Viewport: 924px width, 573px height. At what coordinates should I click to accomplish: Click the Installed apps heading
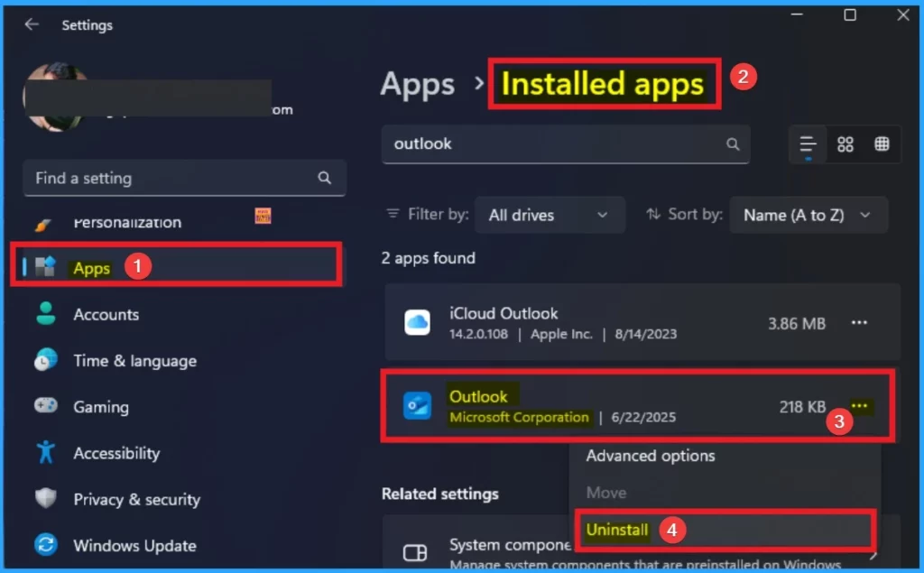[x=603, y=84]
